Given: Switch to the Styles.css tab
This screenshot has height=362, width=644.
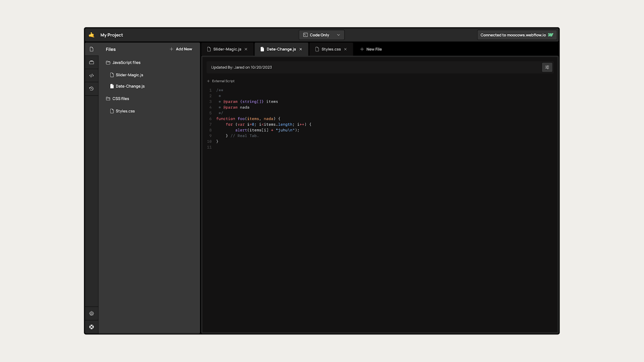Looking at the screenshot, I should 331,49.
